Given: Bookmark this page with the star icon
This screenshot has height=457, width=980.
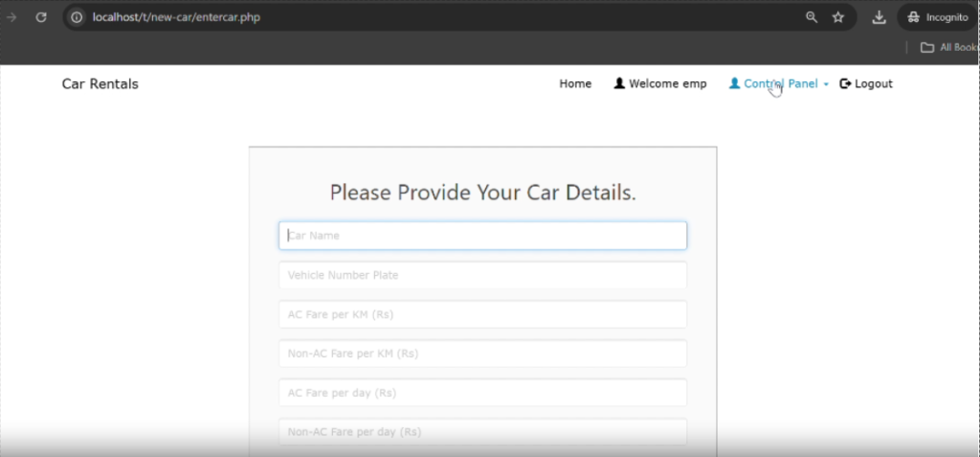Looking at the screenshot, I should 838,17.
